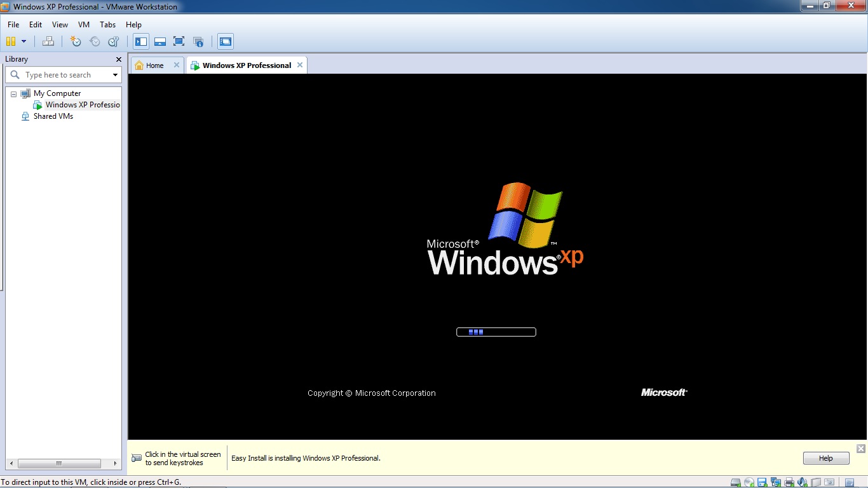Click the Library horizontal scrollbar
This screenshot has width=868, height=488.
click(x=58, y=463)
